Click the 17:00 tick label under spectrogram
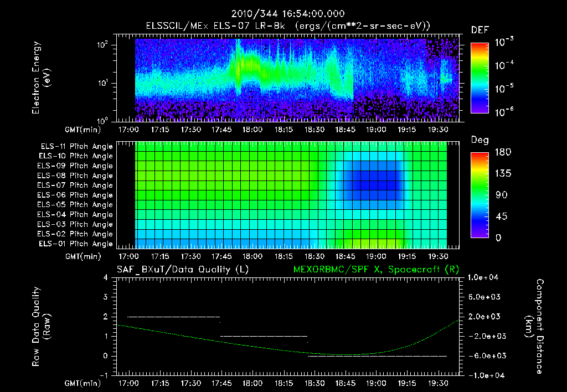This screenshot has height=392, width=567. pos(128,130)
